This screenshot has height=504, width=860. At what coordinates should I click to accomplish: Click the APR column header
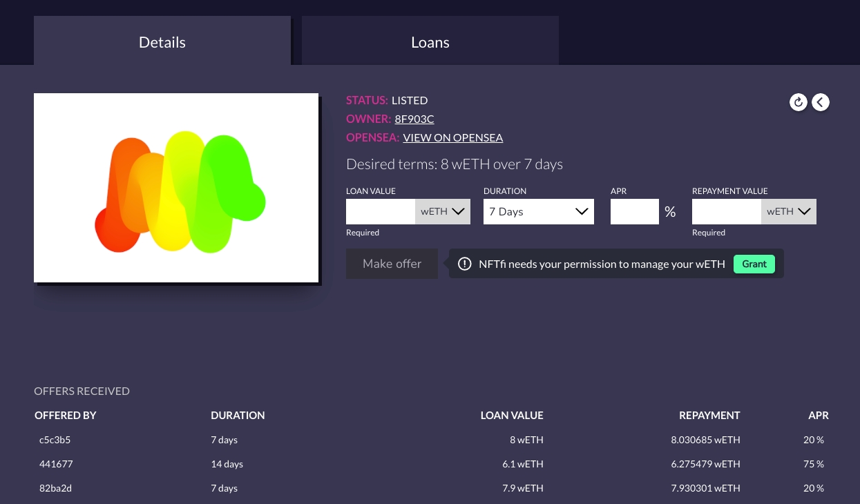(818, 415)
